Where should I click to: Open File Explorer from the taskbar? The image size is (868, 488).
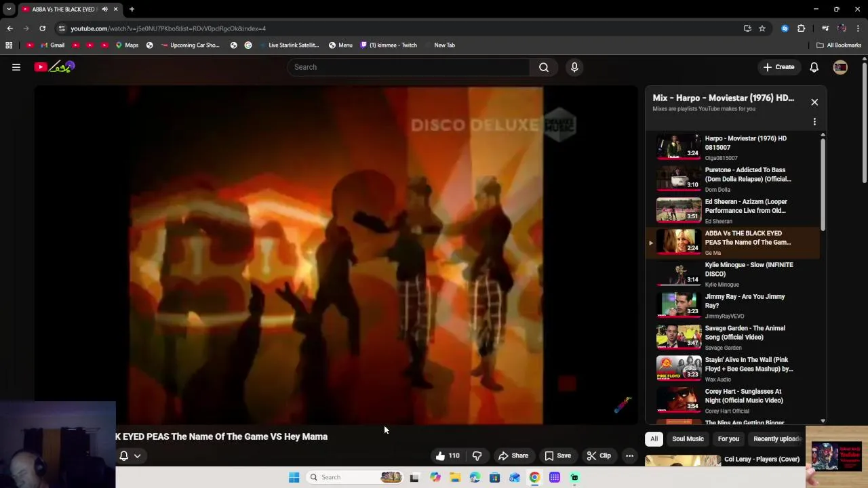coord(455,477)
